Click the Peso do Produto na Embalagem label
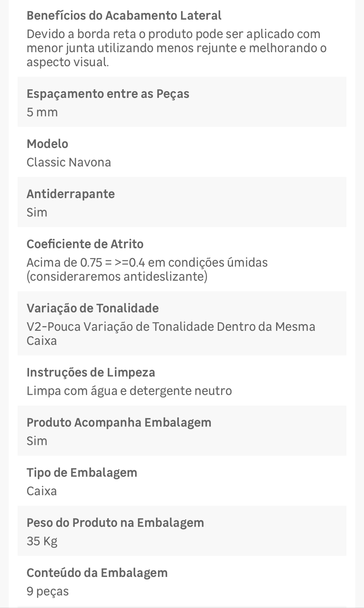The width and height of the screenshot is (364, 608). click(x=115, y=523)
